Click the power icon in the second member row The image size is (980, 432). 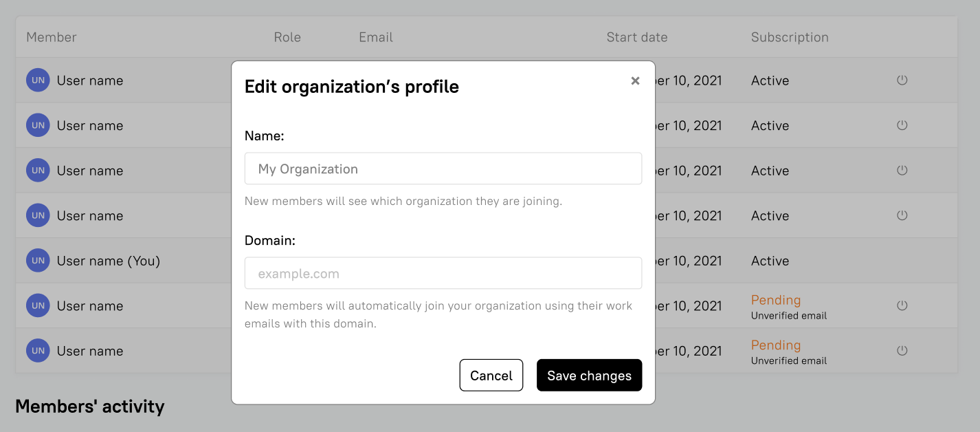point(902,125)
